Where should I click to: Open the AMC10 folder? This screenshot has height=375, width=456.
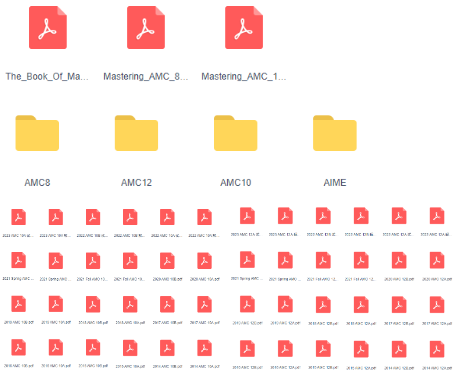[x=235, y=133]
